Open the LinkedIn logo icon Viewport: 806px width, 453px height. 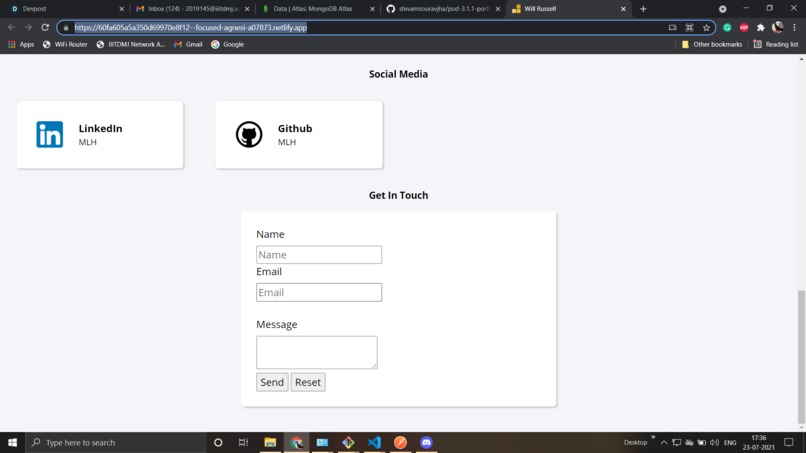pos(50,134)
